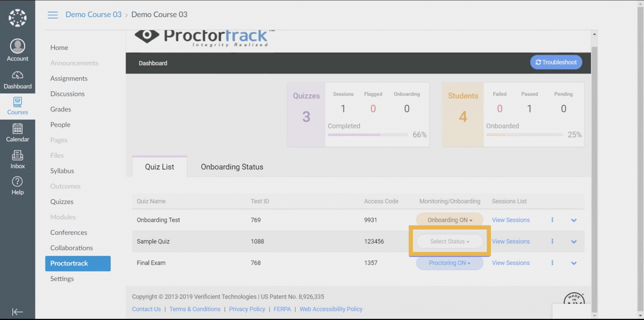Open the Canvas logo home icon
This screenshot has width=644, height=320.
[18, 18]
